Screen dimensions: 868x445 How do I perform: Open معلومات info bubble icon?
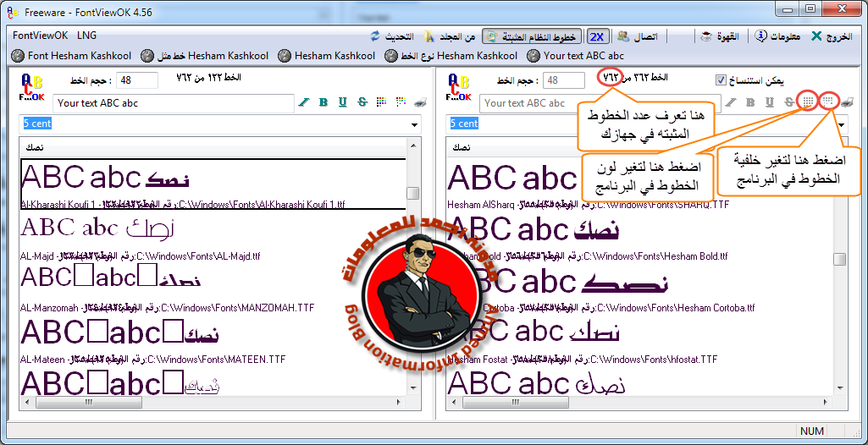761,36
